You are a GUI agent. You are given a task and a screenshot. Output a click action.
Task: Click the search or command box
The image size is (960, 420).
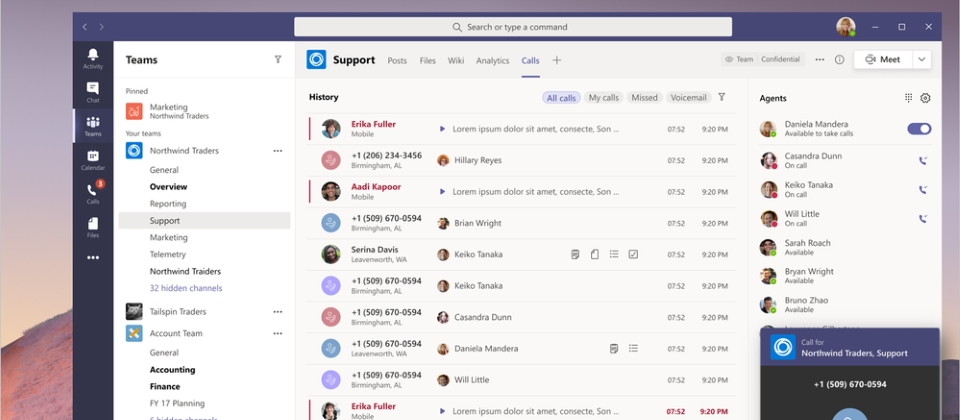point(513,27)
